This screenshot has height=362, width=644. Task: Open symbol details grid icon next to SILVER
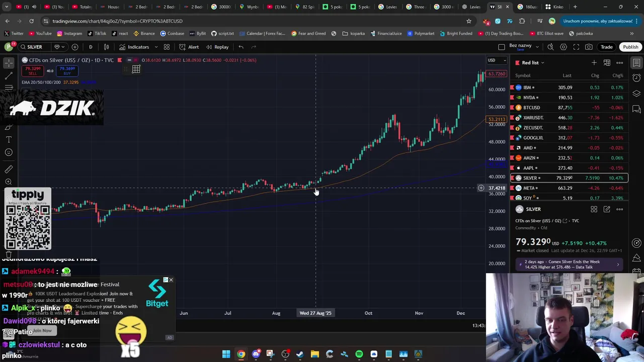click(594, 209)
